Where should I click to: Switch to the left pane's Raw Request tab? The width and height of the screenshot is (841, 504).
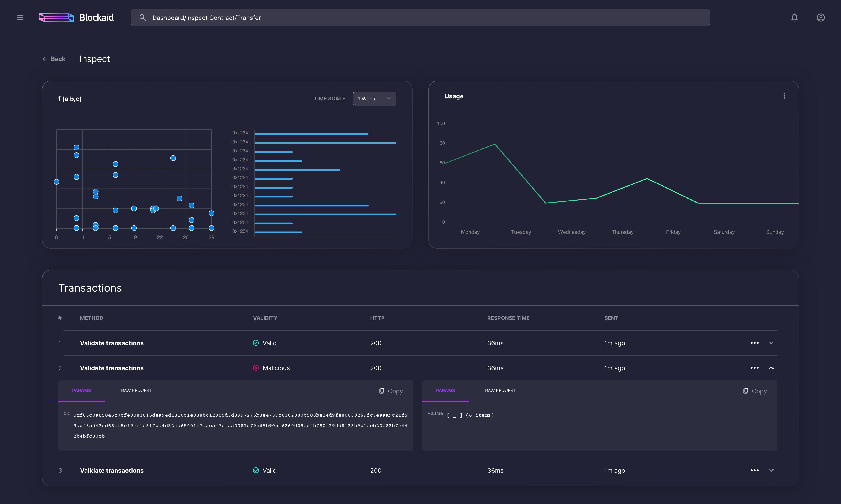136,391
